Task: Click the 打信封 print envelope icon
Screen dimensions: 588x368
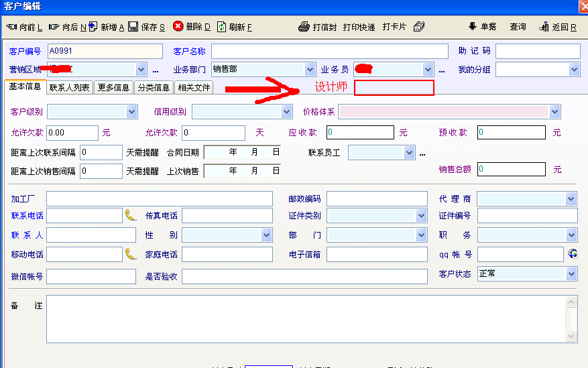Action: [x=303, y=27]
